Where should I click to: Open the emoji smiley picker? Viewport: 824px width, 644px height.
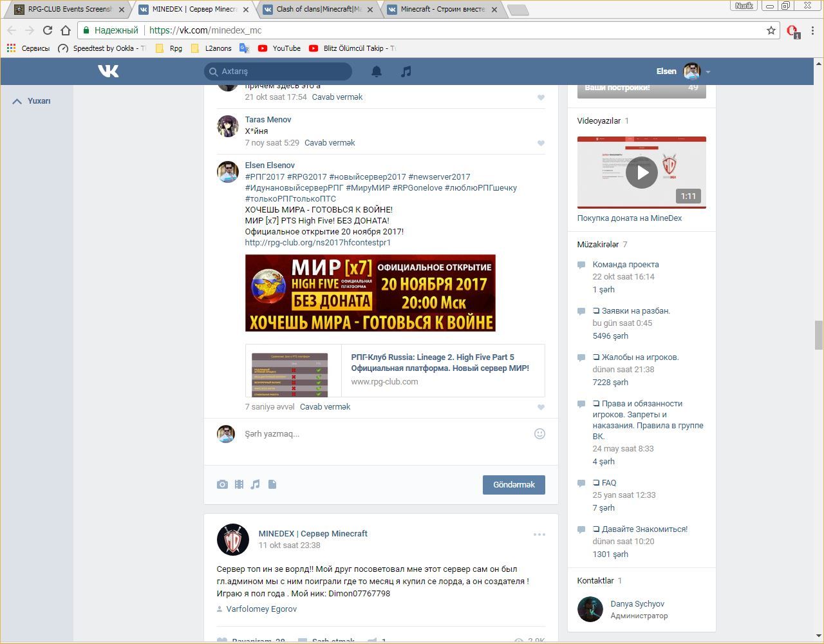[540, 434]
